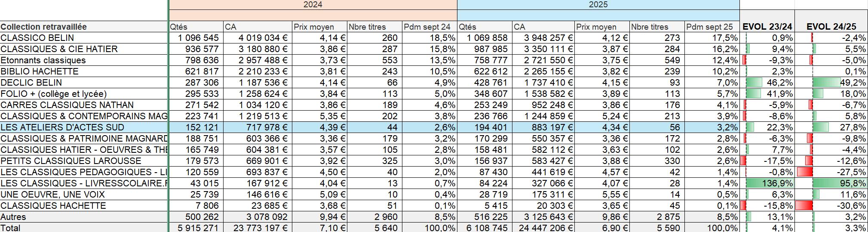Click the 5 915 271 total quantity cell
Screen dimensions: 868x232
(196, 228)
